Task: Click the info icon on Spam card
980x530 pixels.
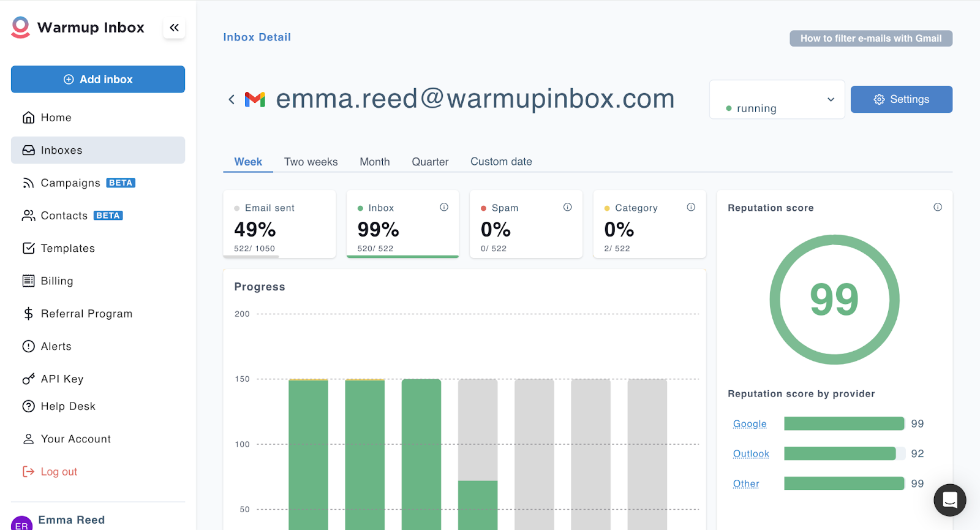Action: (568, 207)
